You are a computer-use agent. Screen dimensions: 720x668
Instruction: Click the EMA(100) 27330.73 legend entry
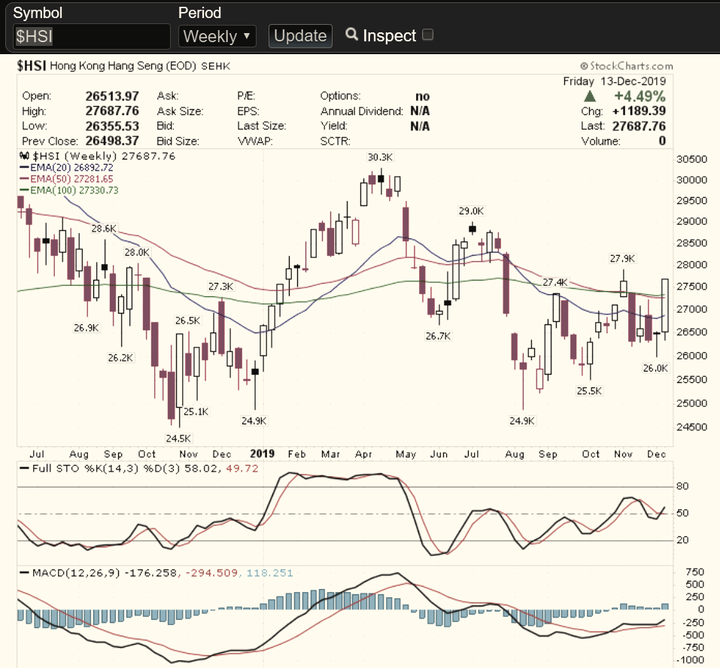[x=69, y=190]
